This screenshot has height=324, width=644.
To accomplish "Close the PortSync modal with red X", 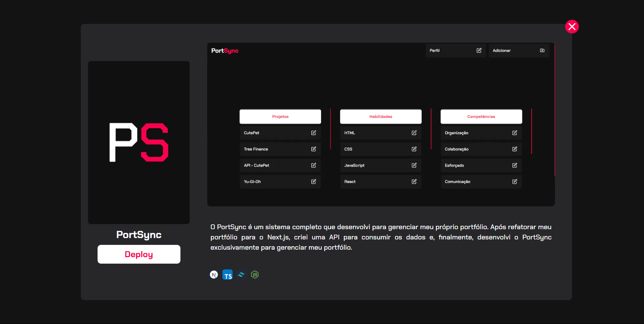I will point(572,27).
